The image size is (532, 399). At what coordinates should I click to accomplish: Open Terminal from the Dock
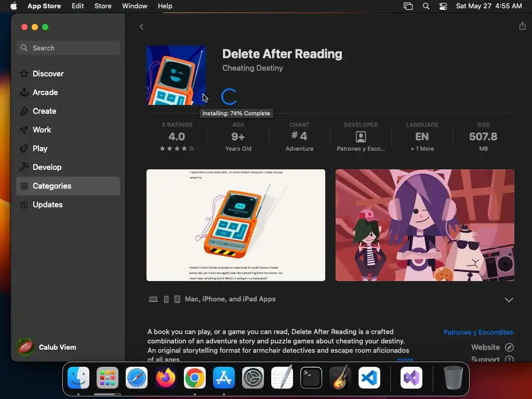point(311,378)
